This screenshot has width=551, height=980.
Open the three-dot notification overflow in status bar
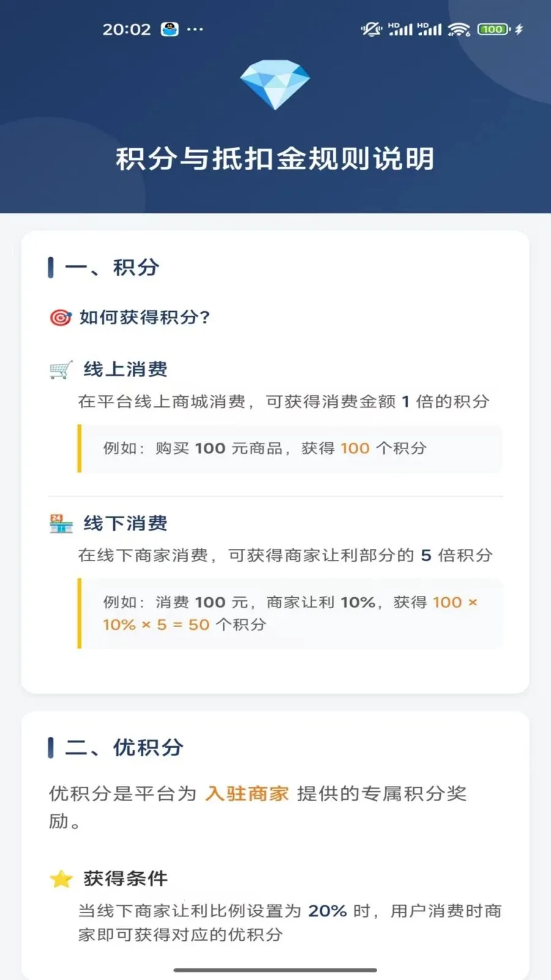195,29
